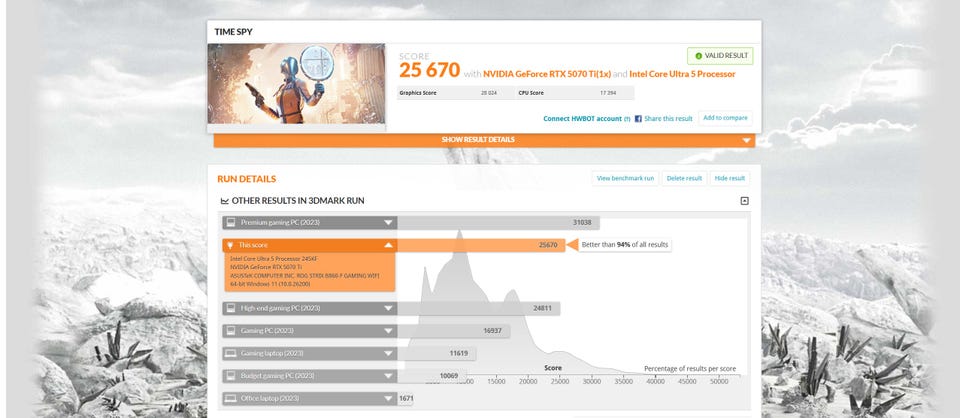Click the desktop icon on Premium gaming PC row
This screenshot has height=418, width=960.
(x=231, y=223)
